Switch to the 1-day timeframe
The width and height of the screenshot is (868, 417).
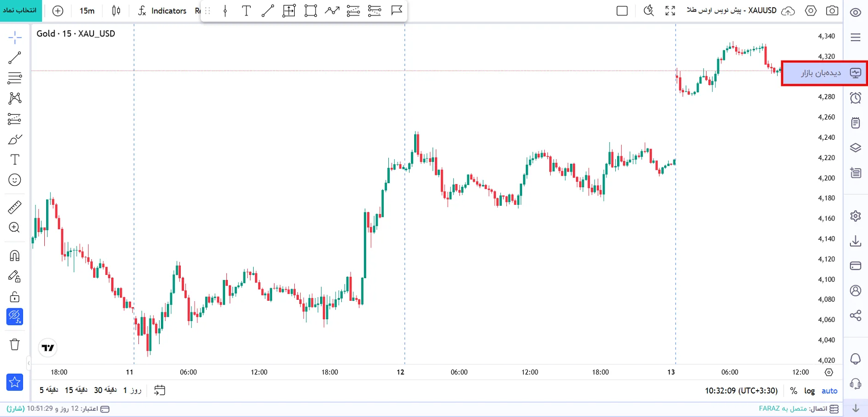click(x=132, y=390)
